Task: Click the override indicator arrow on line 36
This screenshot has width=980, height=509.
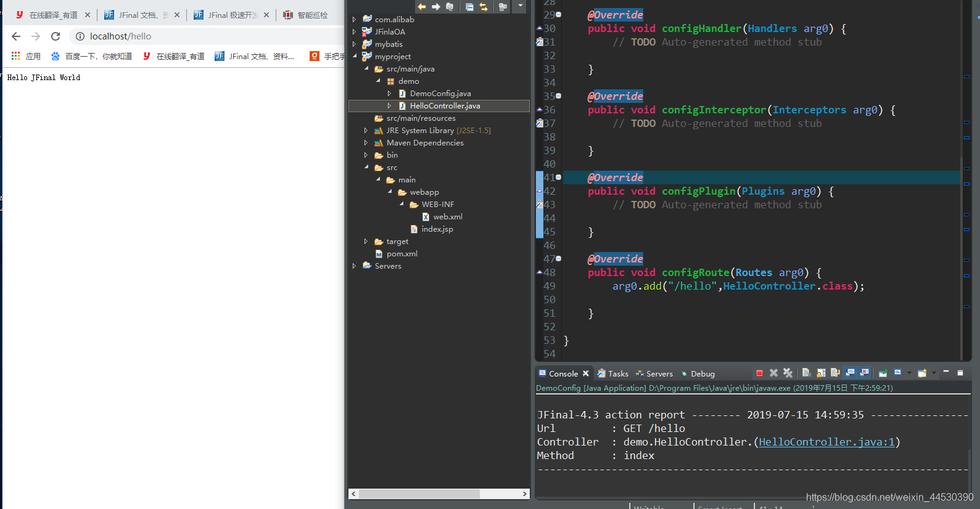Action: 540,109
